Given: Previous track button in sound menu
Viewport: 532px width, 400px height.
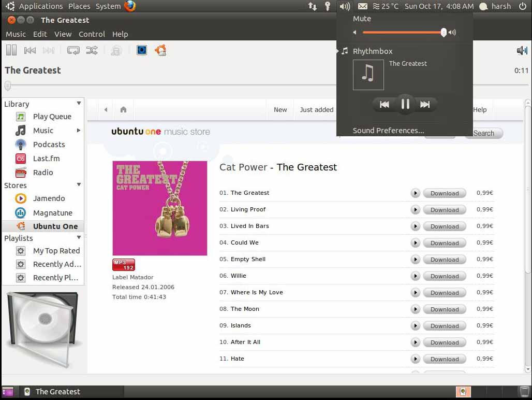Looking at the screenshot, I should point(385,104).
